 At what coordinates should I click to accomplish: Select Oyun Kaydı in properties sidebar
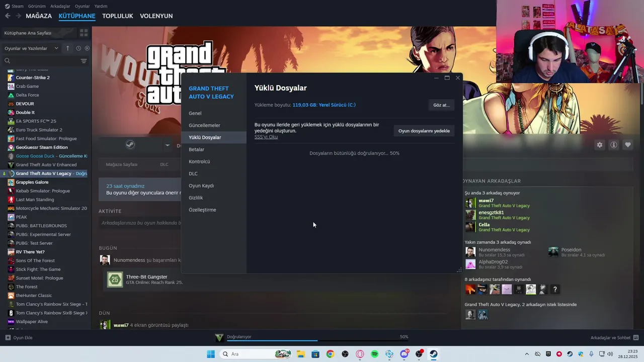pos(214,186)
